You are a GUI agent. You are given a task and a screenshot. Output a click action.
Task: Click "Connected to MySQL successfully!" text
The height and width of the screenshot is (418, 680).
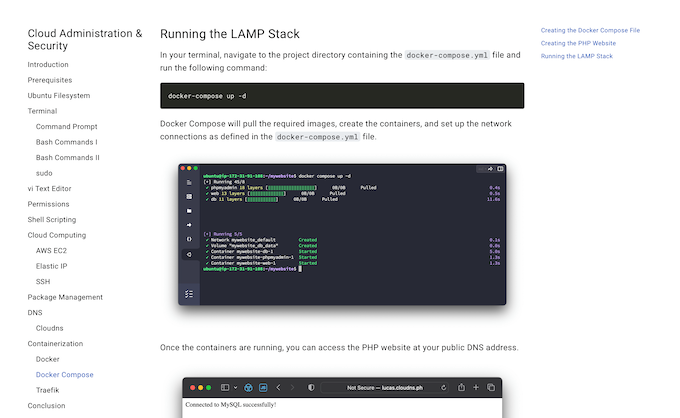click(231, 405)
